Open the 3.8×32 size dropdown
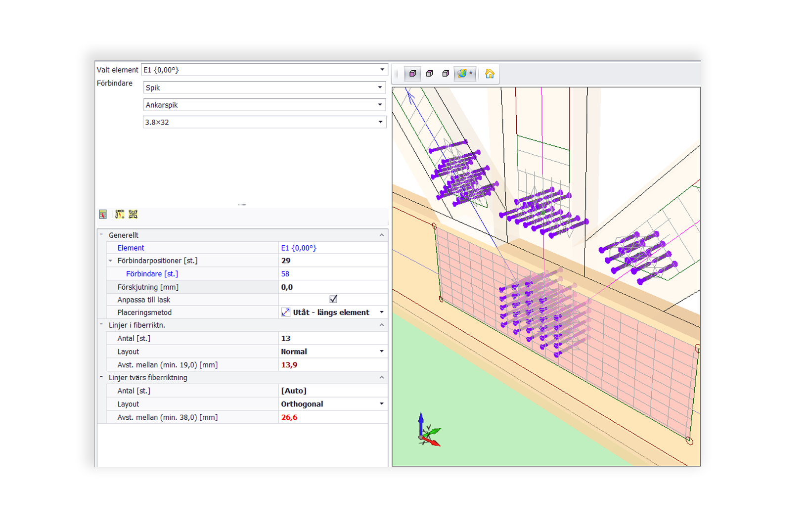This screenshot has width=809, height=532. click(380, 122)
